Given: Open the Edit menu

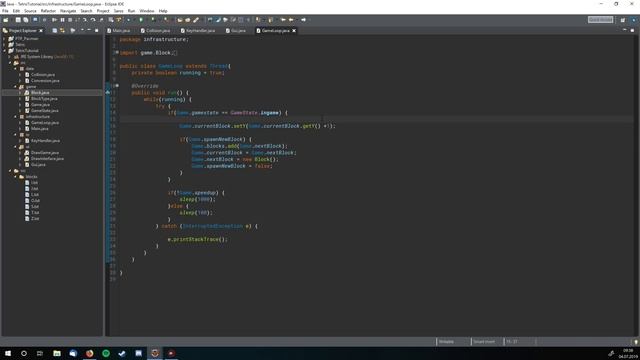Looking at the screenshot, I should pos(16,11).
